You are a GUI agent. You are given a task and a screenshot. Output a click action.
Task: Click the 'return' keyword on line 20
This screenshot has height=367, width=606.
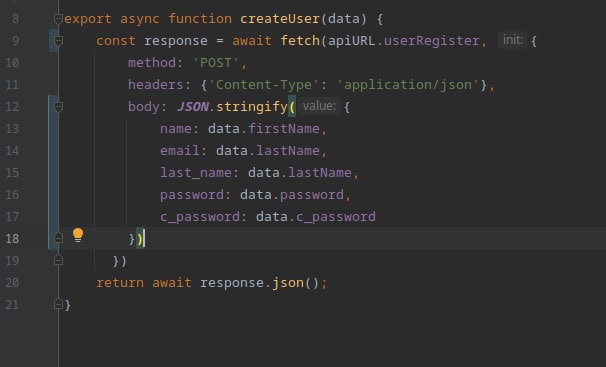(120, 283)
